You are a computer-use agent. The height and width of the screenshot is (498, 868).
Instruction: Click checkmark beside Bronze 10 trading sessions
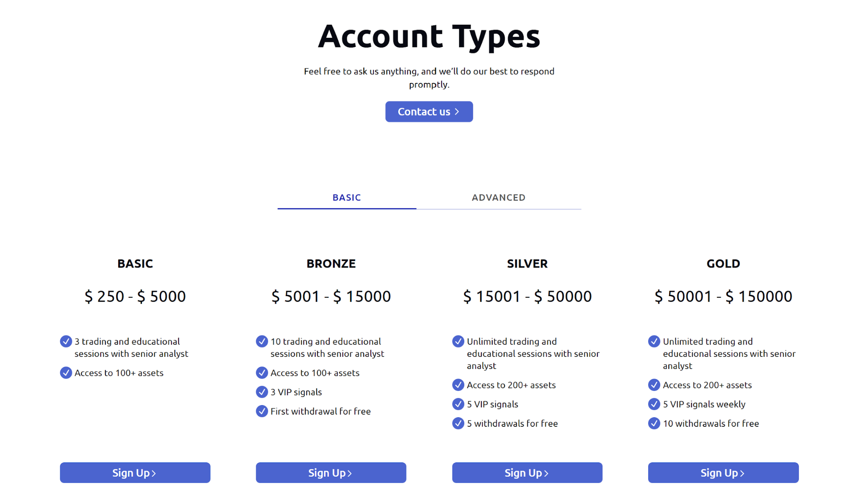(x=262, y=341)
